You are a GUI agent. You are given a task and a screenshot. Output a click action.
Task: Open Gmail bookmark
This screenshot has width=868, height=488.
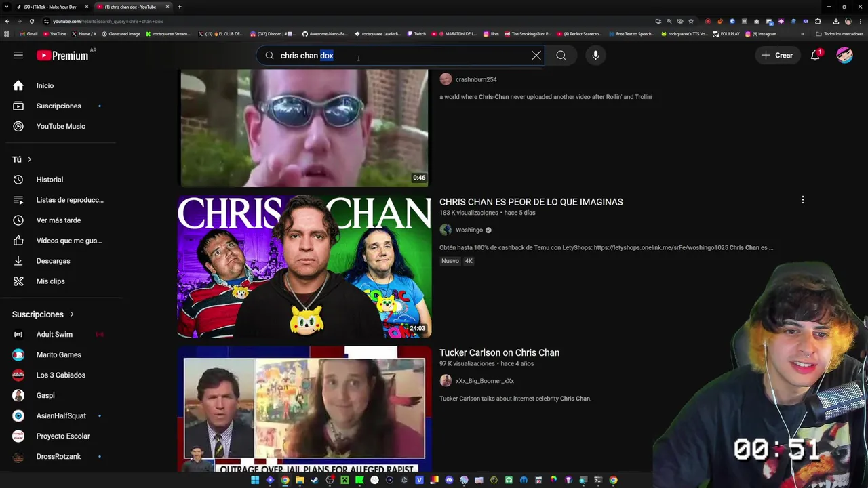[28, 34]
